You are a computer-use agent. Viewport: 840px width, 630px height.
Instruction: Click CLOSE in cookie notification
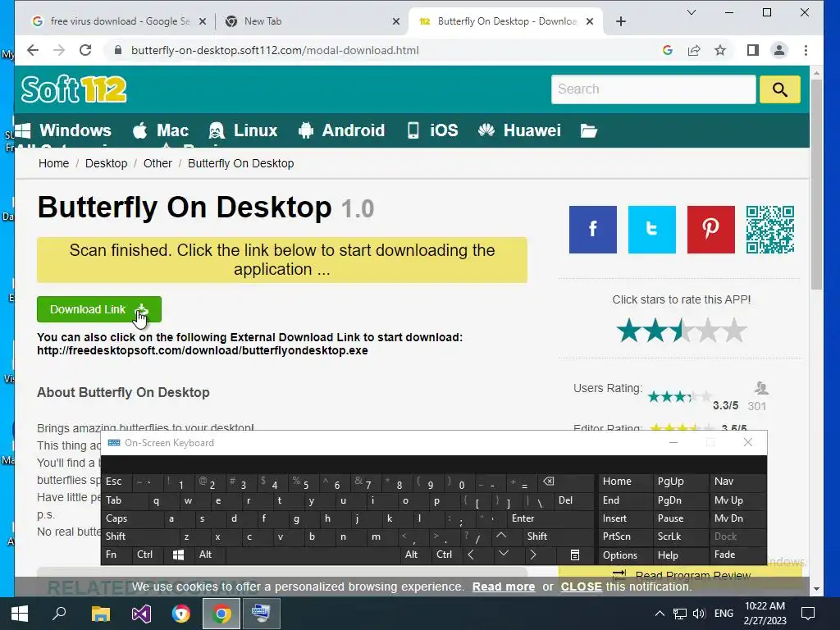tap(582, 587)
